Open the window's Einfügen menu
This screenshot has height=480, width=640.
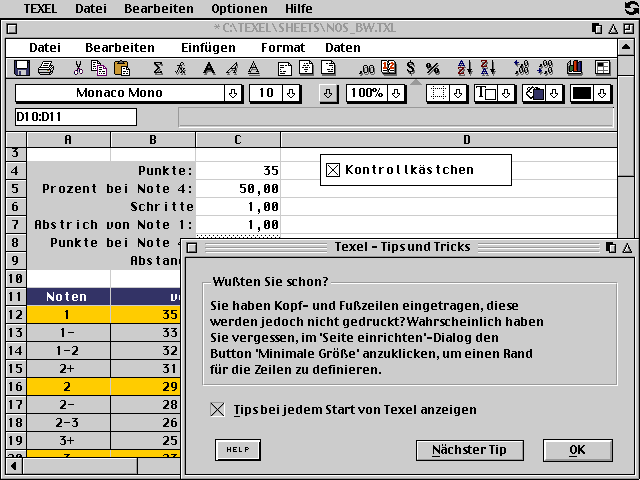(x=208, y=48)
